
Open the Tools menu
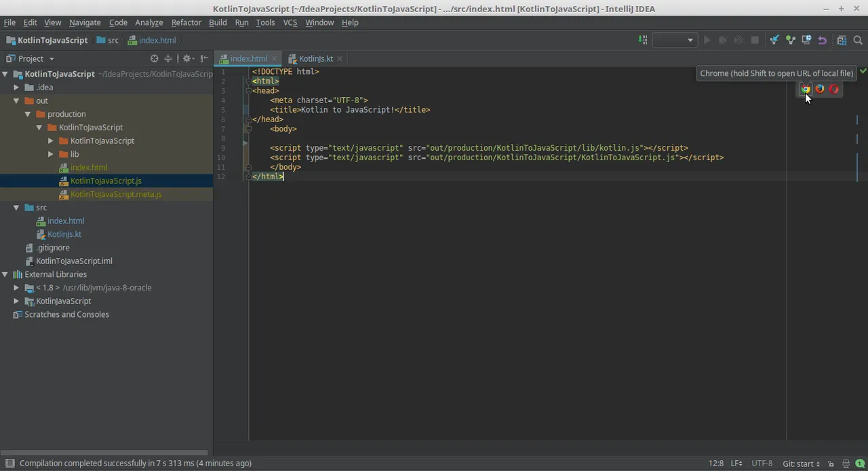point(265,22)
